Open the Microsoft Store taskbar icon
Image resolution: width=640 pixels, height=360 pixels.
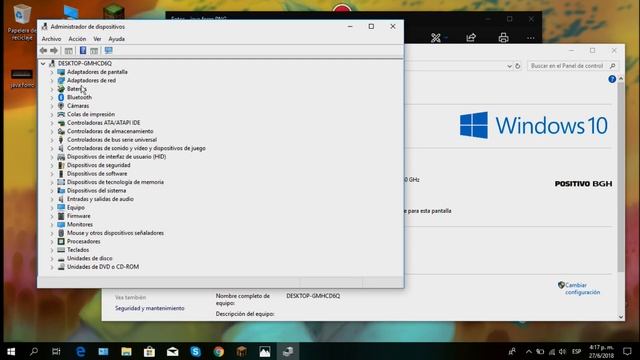coord(149,351)
